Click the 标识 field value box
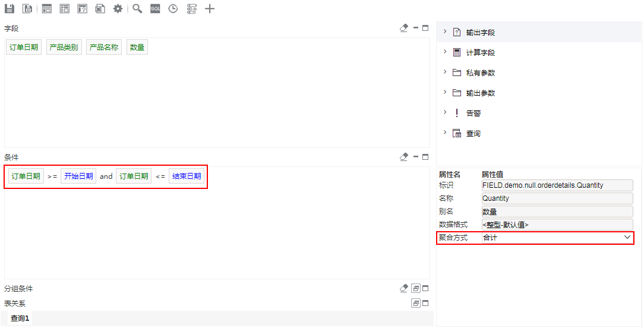Image resolution: width=644 pixels, height=328 pixels. [557, 185]
